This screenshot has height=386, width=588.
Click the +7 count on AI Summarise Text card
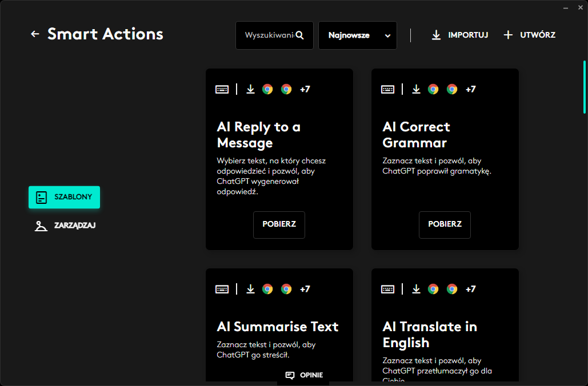[305, 289]
